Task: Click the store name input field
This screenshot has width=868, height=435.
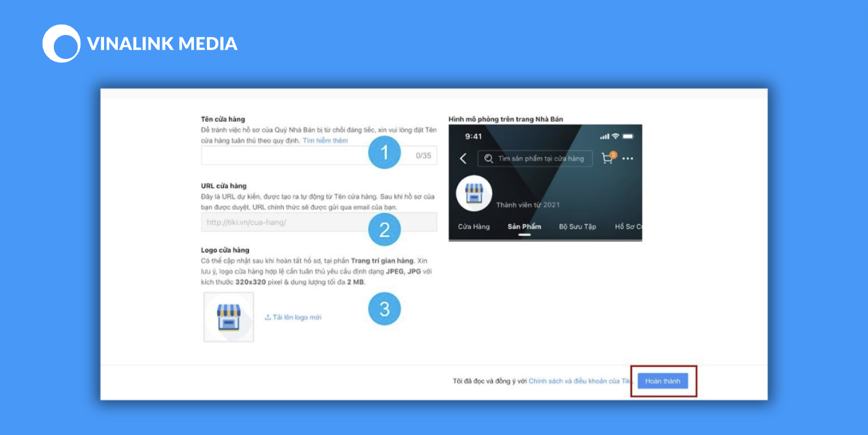Action: (319, 155)
